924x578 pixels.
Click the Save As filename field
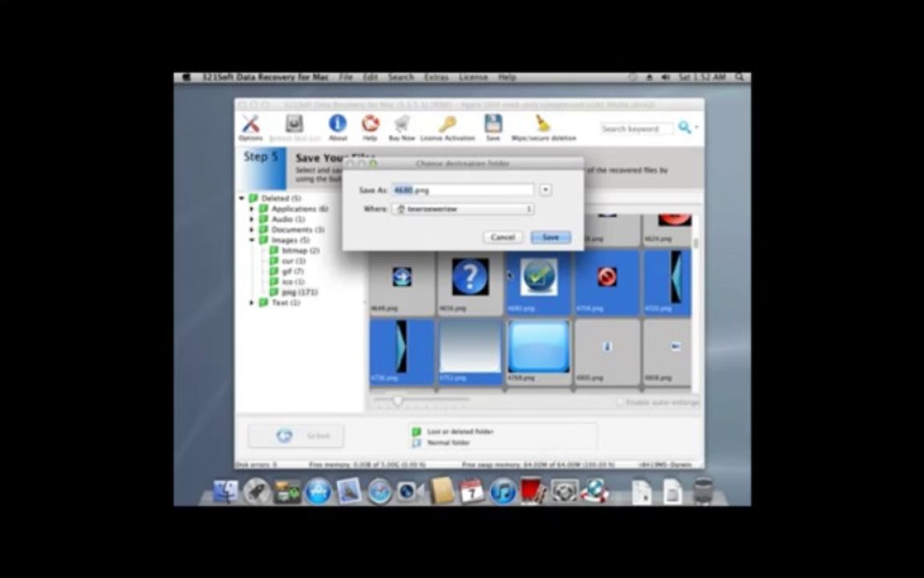click(x=463, y=190)
